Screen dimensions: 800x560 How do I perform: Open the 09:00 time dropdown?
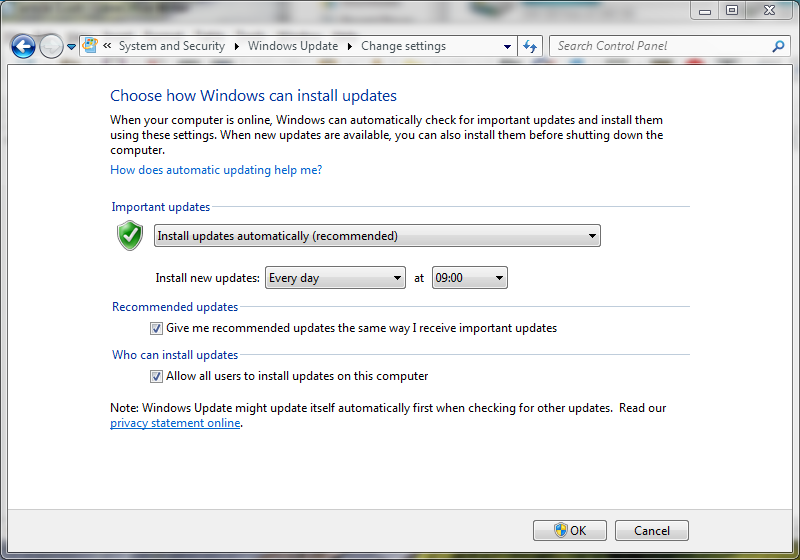(x=469, y=278)
